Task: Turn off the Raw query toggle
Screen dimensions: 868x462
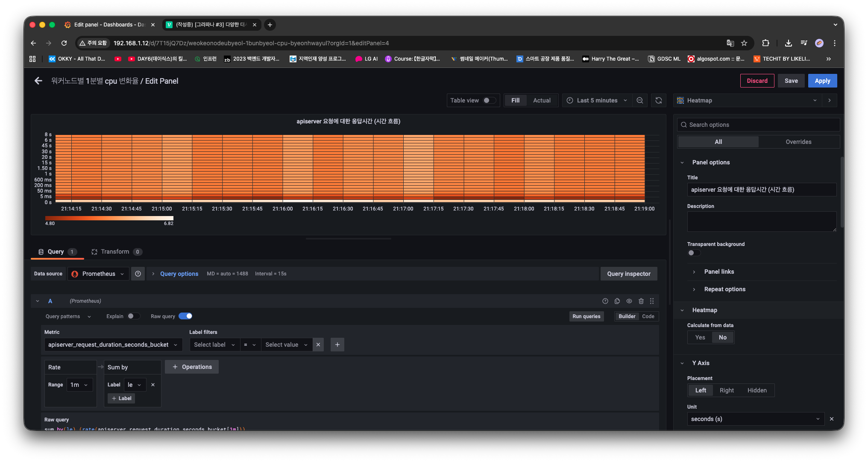Action: point(185,316)
